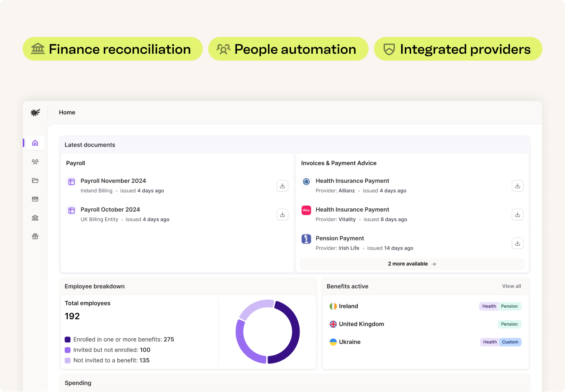Click the Allianz provider logo

(306, 182)
